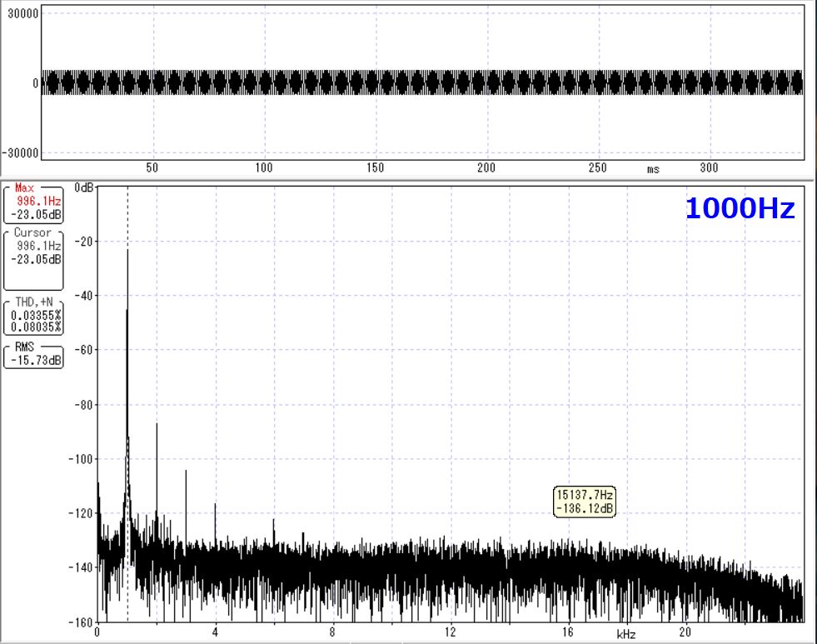Click the blue 1000Hz title label
817x644 pixels.
coord(740,209)
